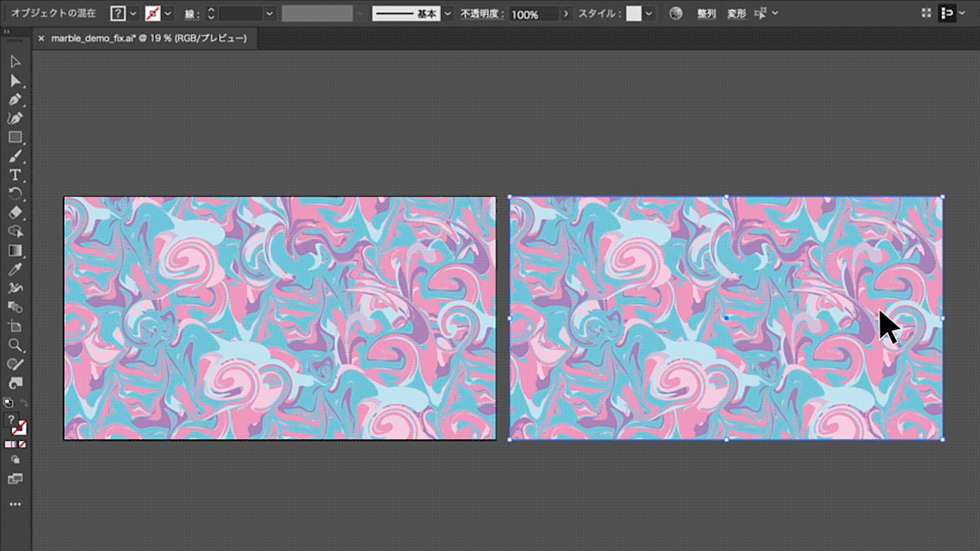The width and height of the screenshot is (980, 551).
Task: Activate the Zoom tool
Action: click(15, 344)
